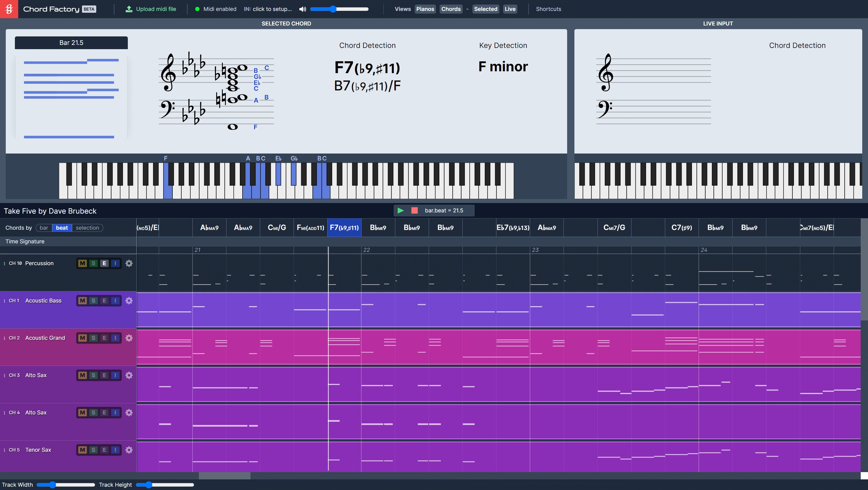Open Tenor Sax settings gear
This screenshot has height=490, width=868.
[129, 450]
